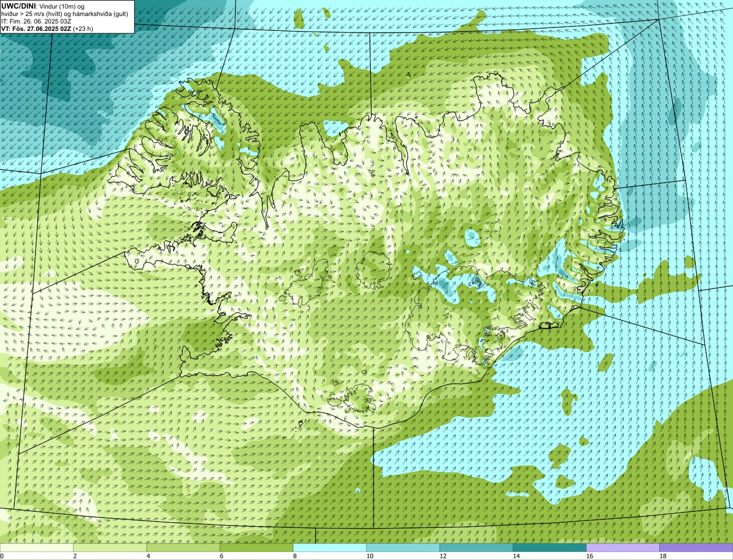Viewport: 733px width, 560px height.
Task: Click the 'hviður > 25 m/s (hvítt)' description line
Action: pyautogui.click(x=64, y=13)
